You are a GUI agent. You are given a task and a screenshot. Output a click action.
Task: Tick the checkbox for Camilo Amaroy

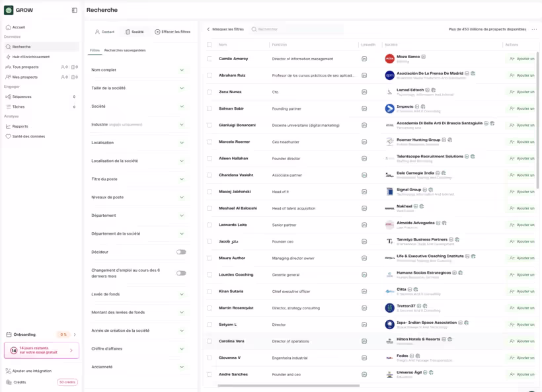210,59
